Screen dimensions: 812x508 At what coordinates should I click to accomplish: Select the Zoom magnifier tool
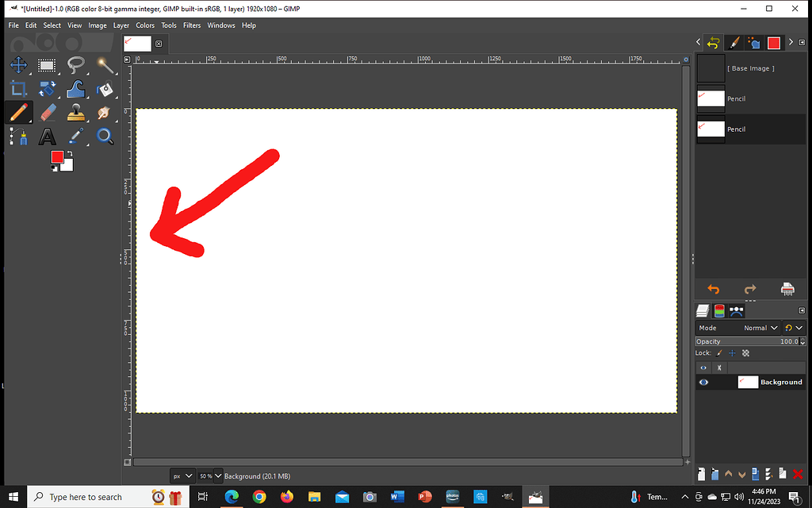tap(103, 136)
